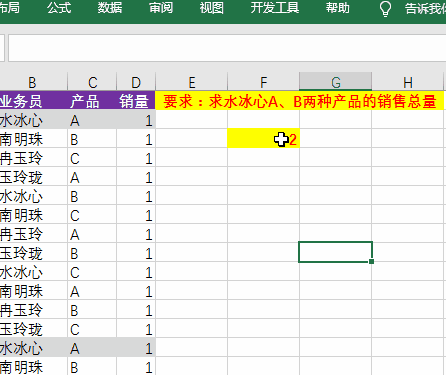Select 南明珠 in the second data row
Viewport: 446px width, 375px height.
[x=33, y=139]
